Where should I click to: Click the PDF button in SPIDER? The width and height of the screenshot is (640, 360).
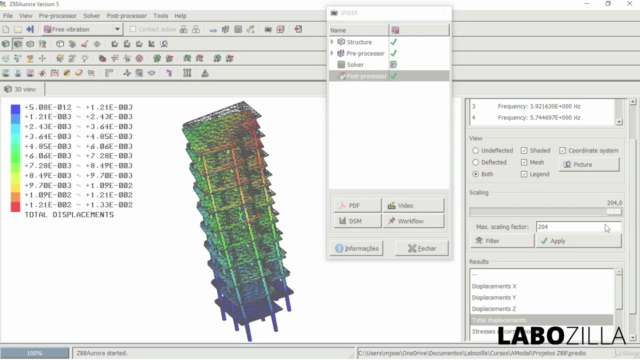tap(358, 206)
